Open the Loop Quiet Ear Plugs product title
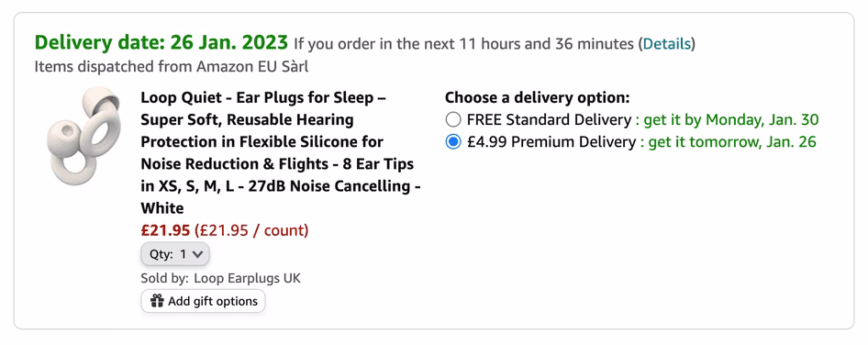The image size is (868, 345). (281, 153)
